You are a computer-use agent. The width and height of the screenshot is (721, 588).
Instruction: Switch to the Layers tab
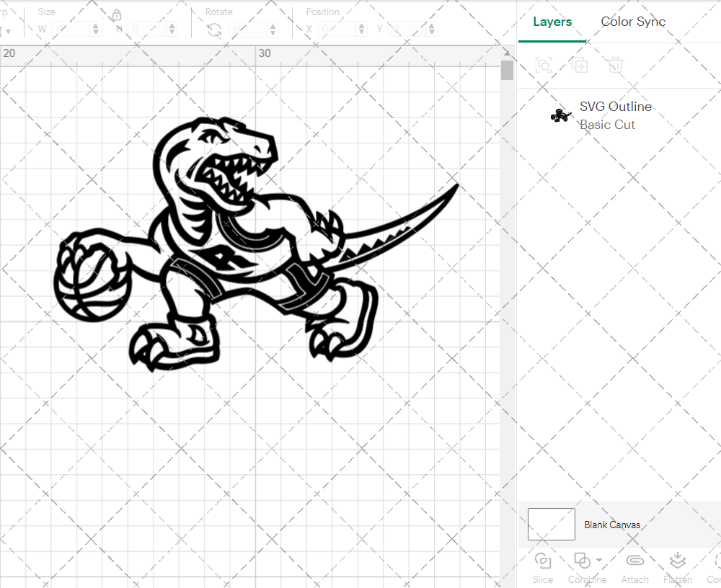tap(552, 22)
